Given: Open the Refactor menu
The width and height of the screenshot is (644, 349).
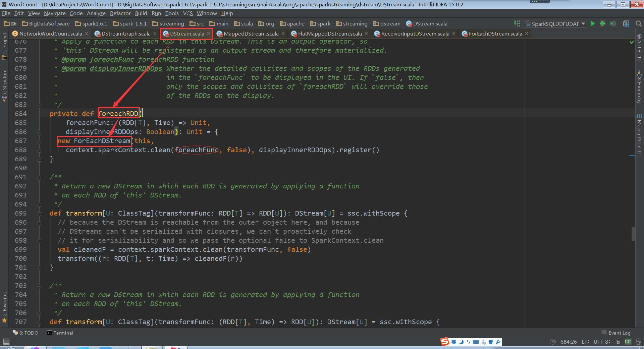Looking at the screenshot, I should pos(120,13).
